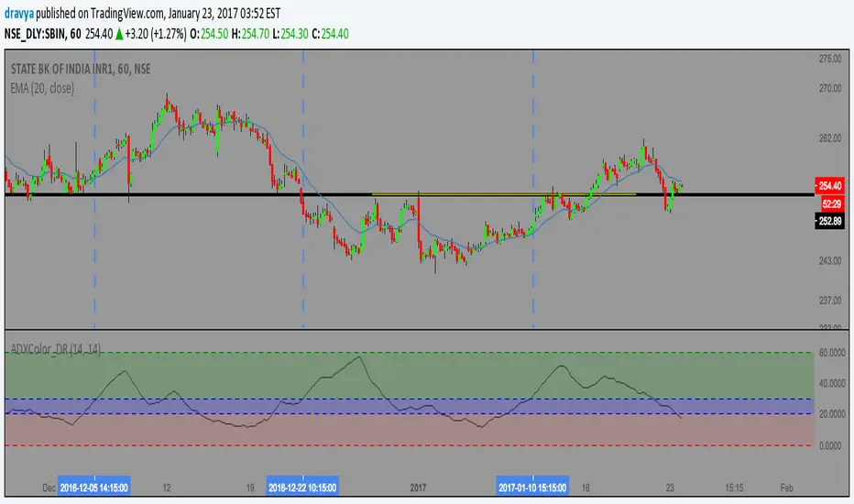Click the 262.00 price axis value
The width and height of the screenshot is (854, 504).
click(830, 138)
